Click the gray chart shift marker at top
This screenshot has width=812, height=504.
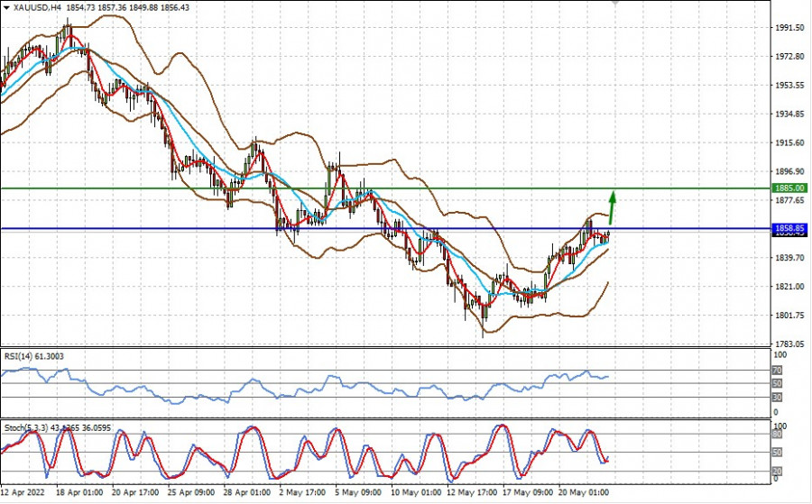[617, 4]
